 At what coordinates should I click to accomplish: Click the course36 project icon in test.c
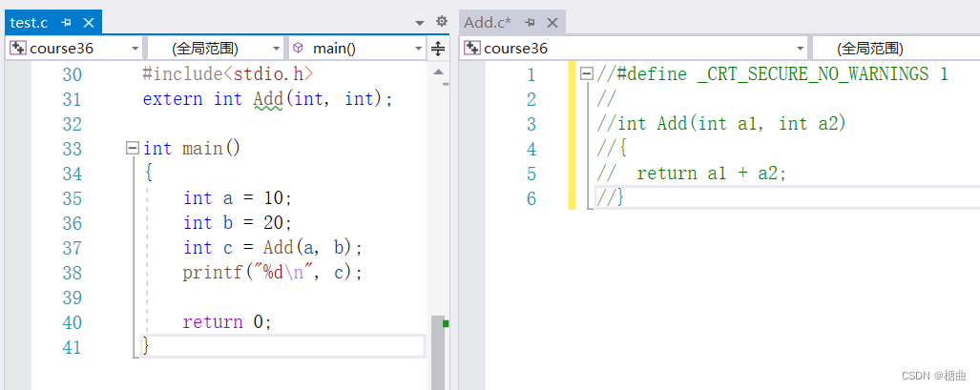coord(18,48)
